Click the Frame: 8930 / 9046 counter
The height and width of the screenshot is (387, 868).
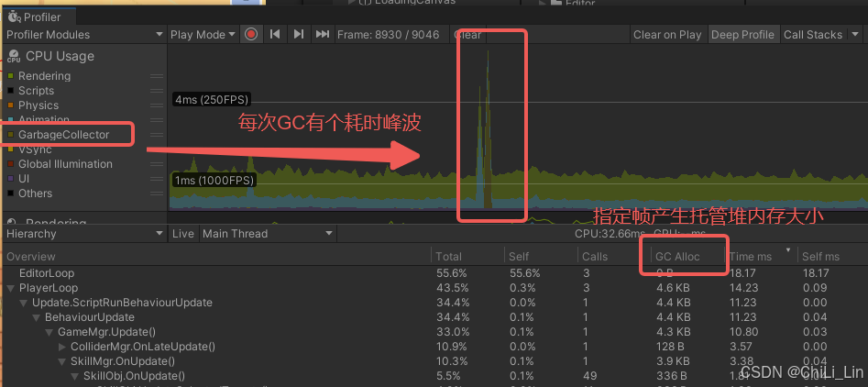coord(388,34)
